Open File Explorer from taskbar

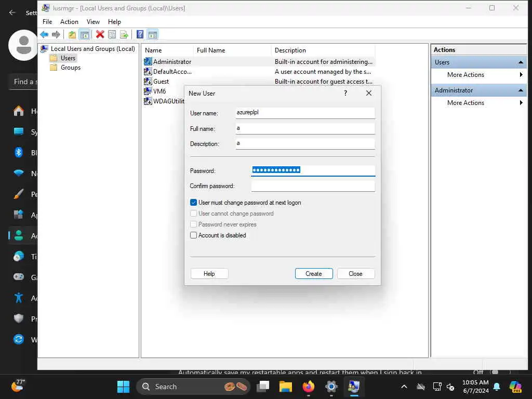pyautogui.click(x=285, y=387)
